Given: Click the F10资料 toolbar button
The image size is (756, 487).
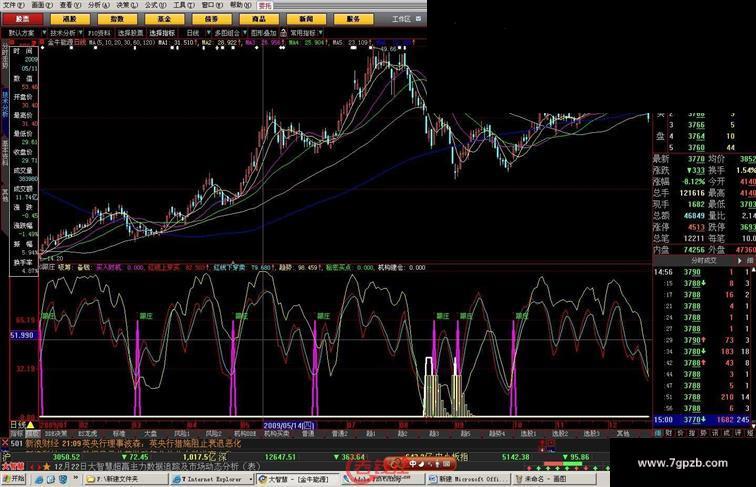Looking at the screenshot, I should [99, 33].
